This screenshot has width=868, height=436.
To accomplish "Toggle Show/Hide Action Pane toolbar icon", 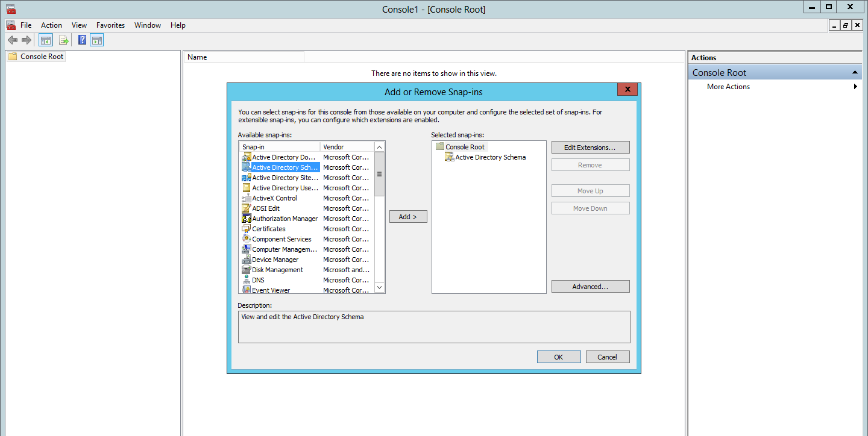I will pyautogui.click(x=97, y=40).
